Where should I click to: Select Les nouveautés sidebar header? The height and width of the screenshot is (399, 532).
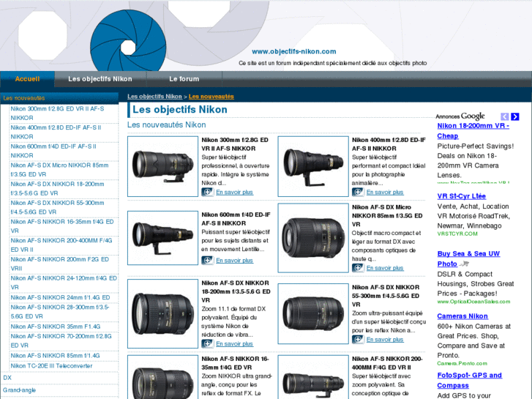pyautogui.click(x=59, y=98)
